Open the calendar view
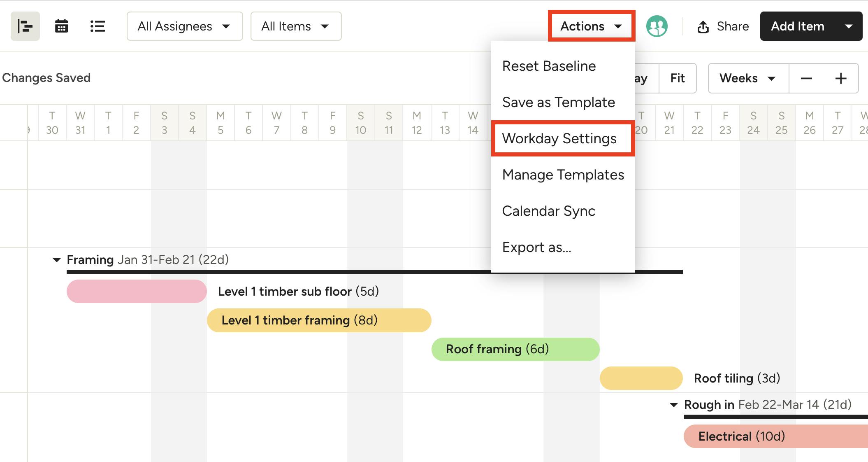 61,26
